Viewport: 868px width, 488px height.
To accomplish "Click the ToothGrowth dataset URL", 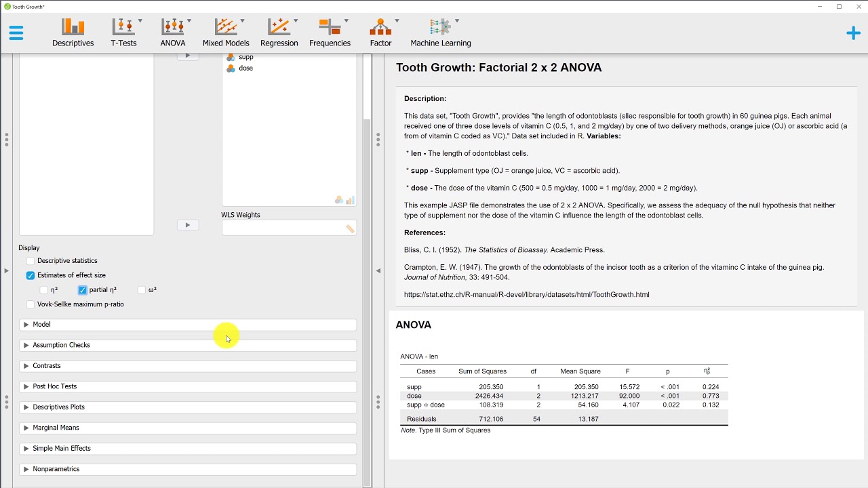I will [527, 295].
